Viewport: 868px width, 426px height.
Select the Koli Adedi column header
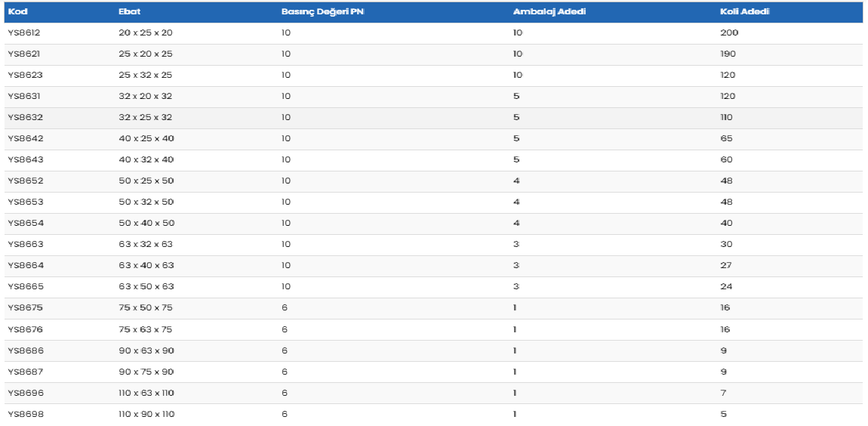745,12
